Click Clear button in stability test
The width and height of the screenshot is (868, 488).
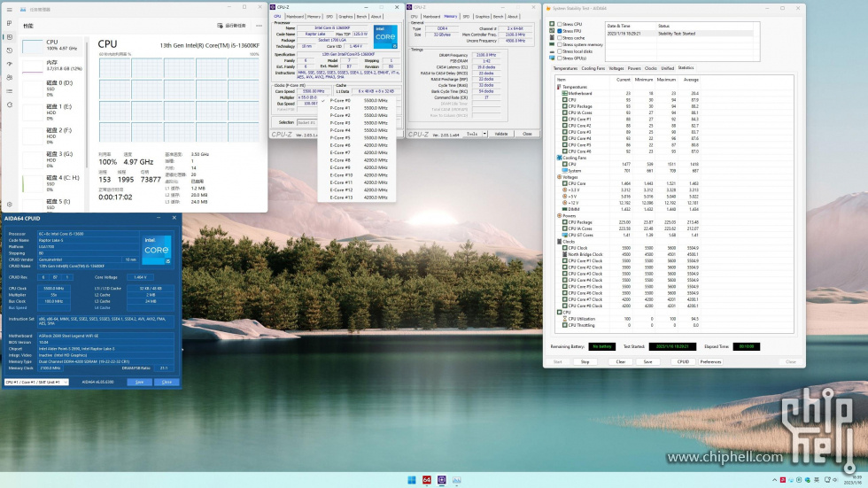pos(620,362)
